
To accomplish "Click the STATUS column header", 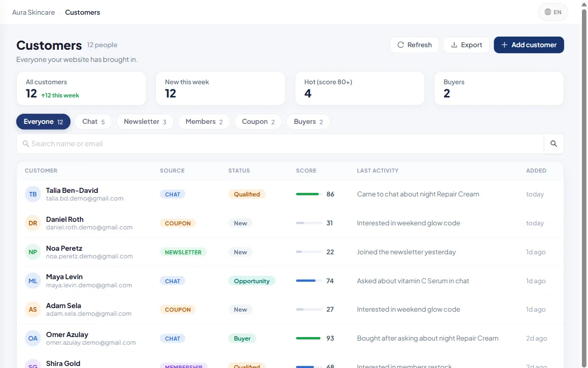I will 239,171.
